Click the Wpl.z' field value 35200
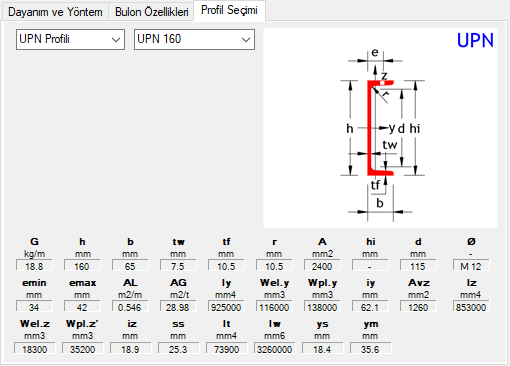510x366 pixels. click(82, 349)
